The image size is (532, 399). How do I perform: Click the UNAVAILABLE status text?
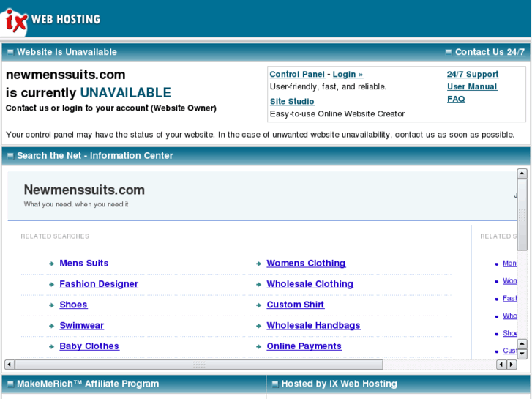(126, 93)
